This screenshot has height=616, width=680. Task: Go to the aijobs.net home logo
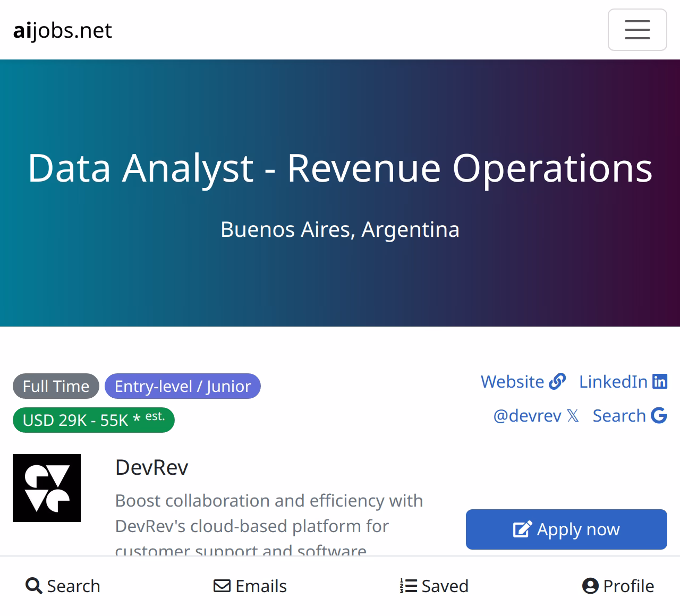pyautogui.click(x=63, y=30)
